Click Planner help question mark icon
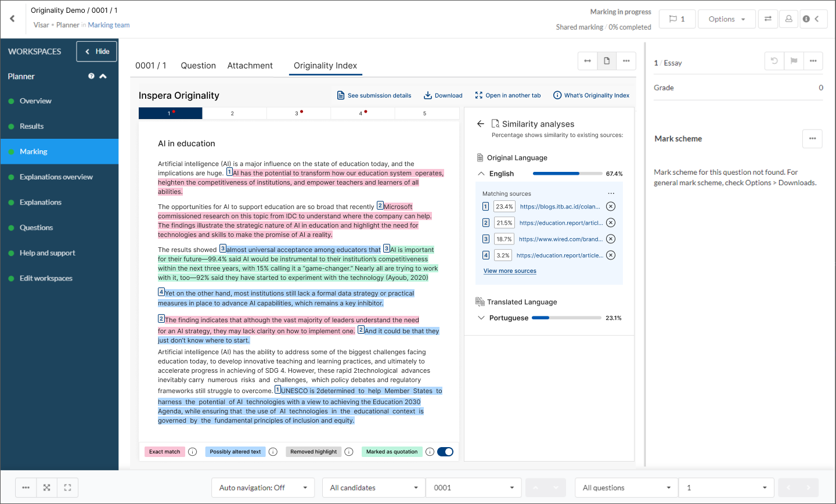836x504 pixels. 91,76
